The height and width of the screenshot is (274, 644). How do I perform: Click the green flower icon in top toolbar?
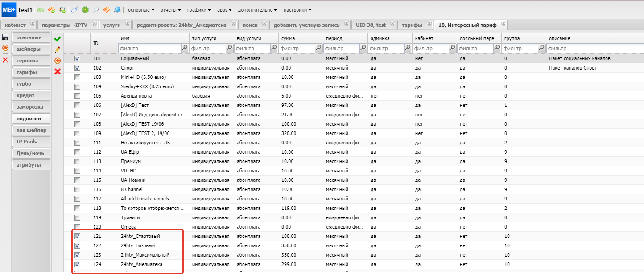pyautogui.click(x=85, y=10)
